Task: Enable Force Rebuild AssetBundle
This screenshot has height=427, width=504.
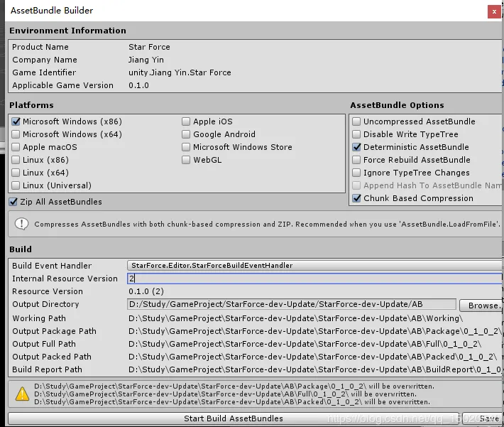Action: coord(356,160)
